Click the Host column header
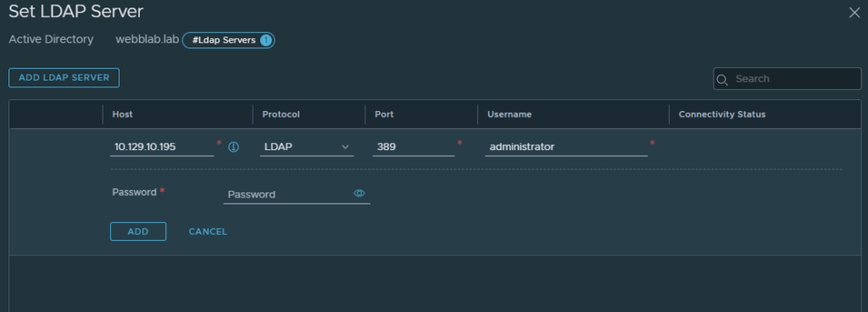 point(122,114)
